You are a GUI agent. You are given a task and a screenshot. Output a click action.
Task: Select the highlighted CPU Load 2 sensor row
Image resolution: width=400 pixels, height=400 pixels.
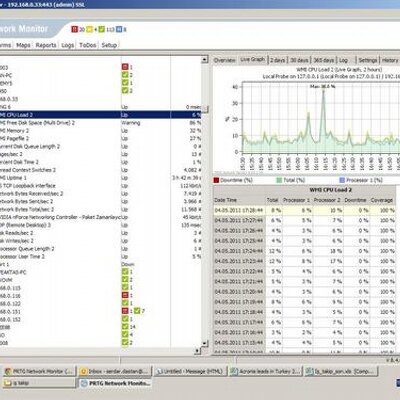(101, 115)
